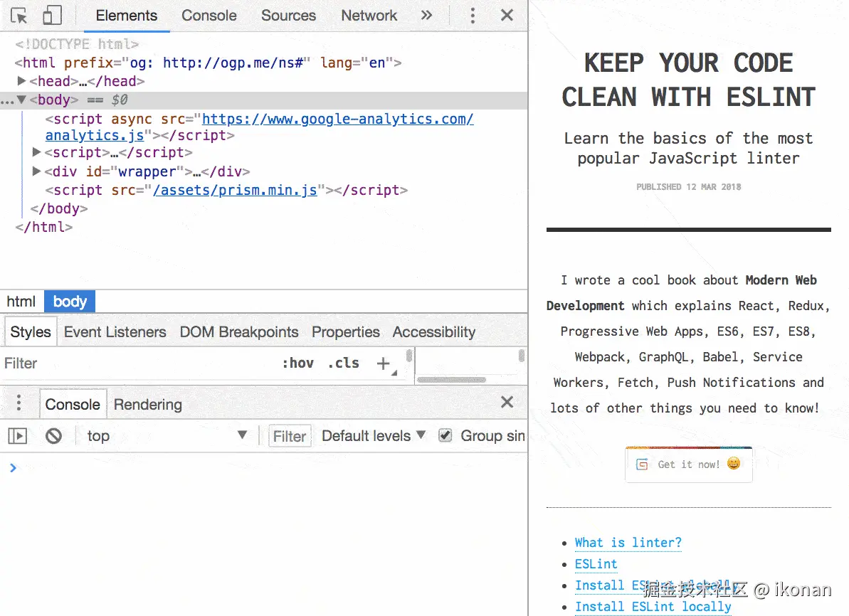The image size is (849, 616).
Task: Switch to the Console tab in top bar
Action: 209,15
